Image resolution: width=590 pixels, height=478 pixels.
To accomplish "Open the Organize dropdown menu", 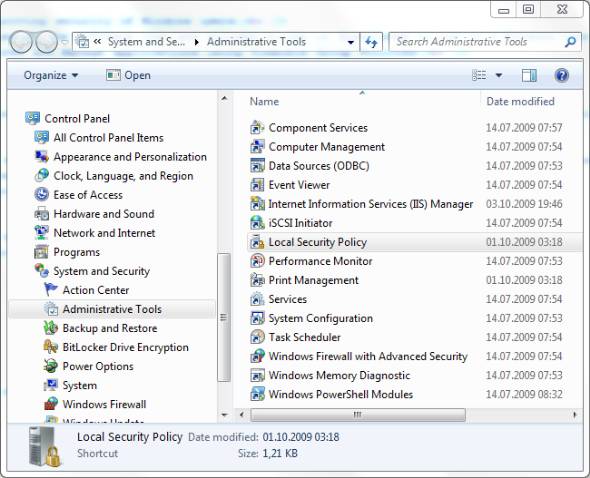I will point(51,75).
